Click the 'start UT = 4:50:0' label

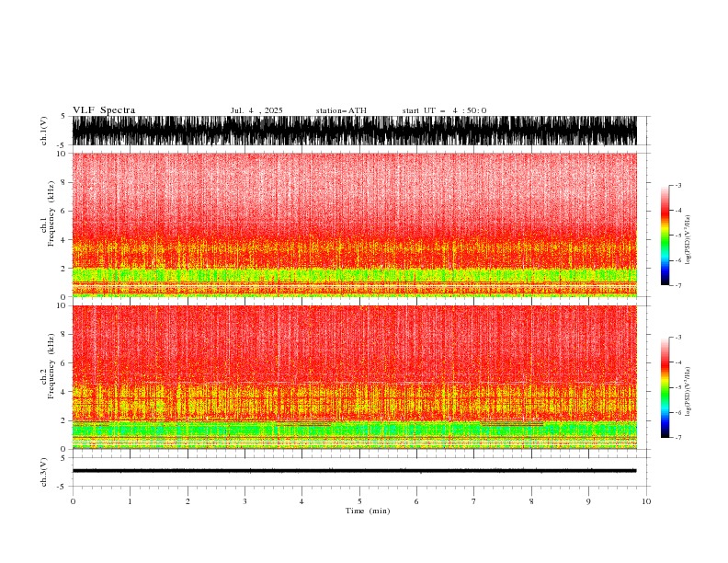point(444,110)
